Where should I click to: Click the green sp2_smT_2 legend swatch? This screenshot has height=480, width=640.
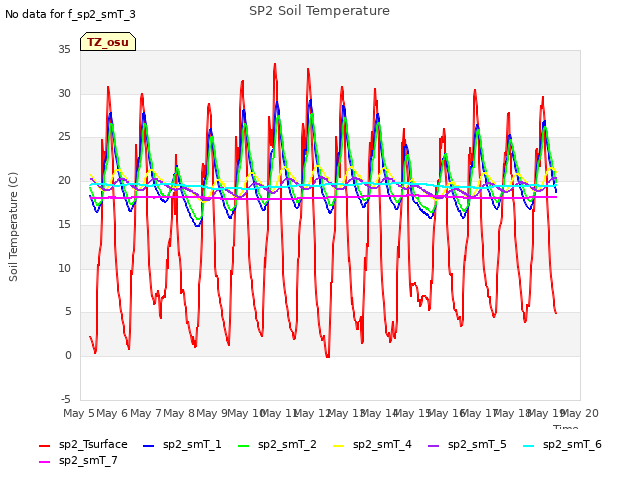click(x=244, y=446)
